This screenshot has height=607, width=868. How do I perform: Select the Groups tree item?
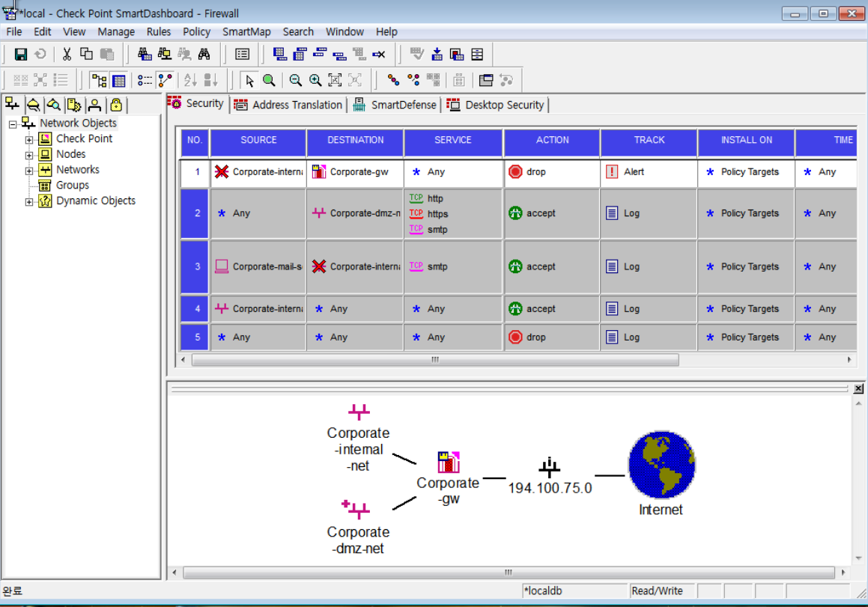click(73, 185)
